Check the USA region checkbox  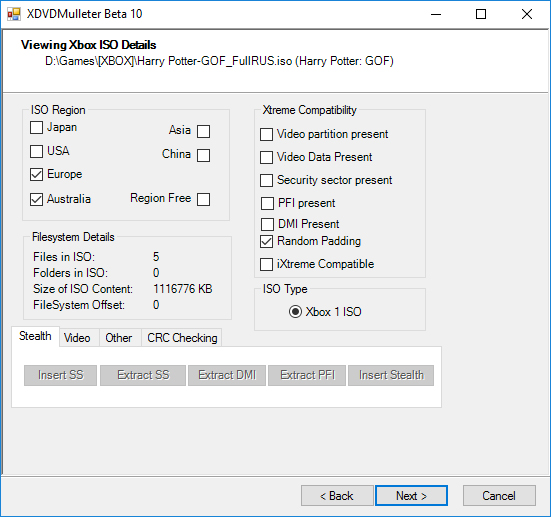(37, 151)
